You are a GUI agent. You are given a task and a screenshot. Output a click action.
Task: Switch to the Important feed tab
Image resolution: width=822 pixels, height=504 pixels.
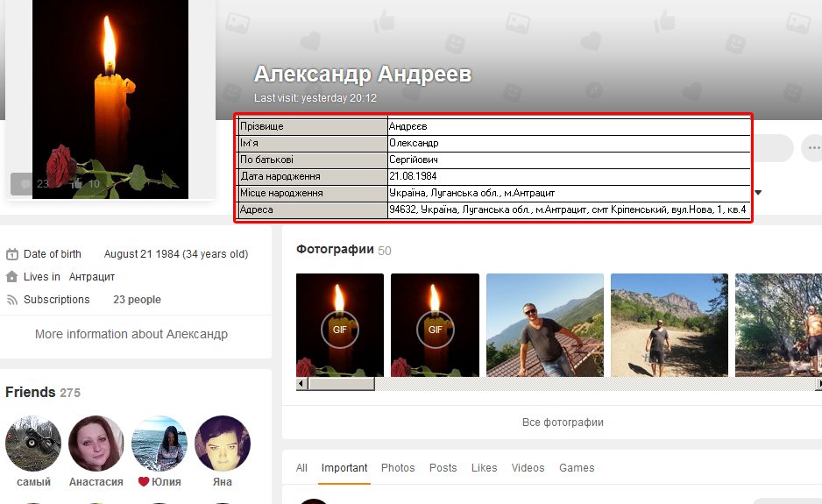click(x=344, y=468)
